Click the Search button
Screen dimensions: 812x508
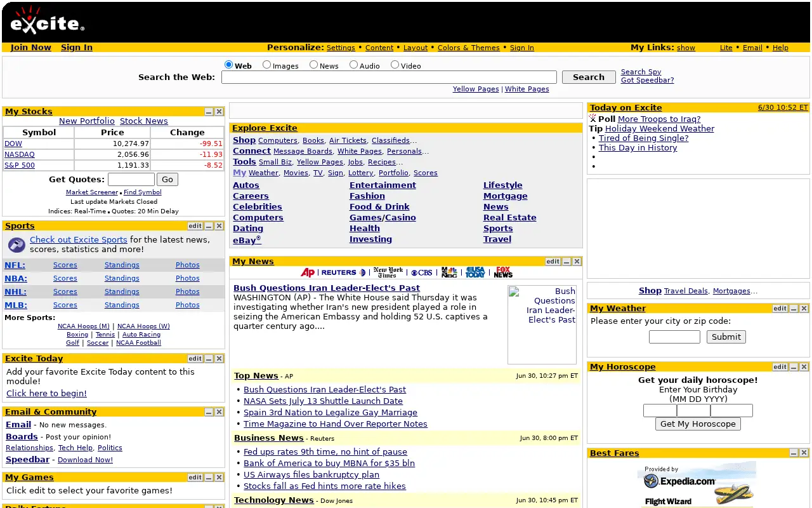(x=589, y=77)
